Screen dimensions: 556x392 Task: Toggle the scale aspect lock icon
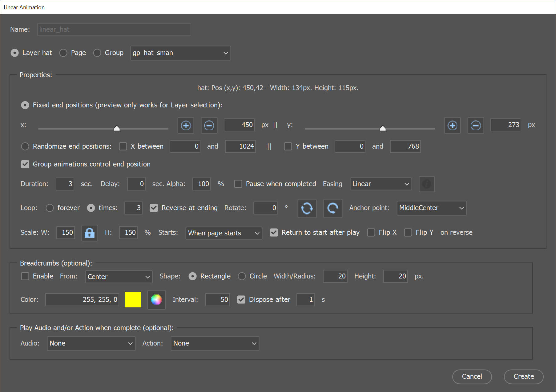90,233
